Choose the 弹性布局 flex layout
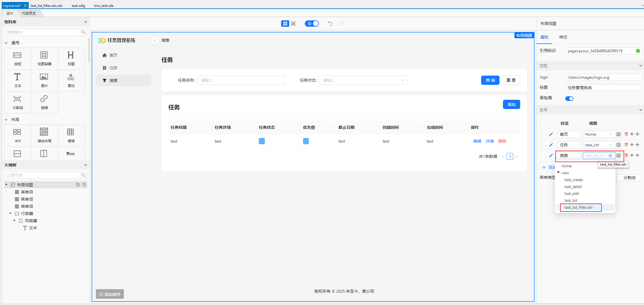 44,135
